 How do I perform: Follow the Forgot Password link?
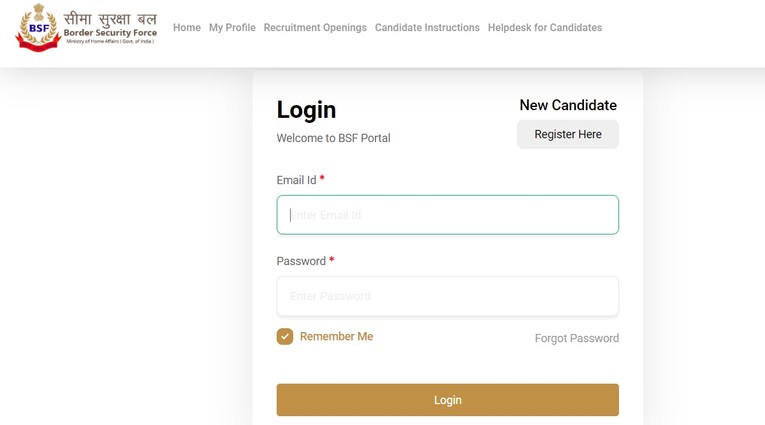(577, 339)
